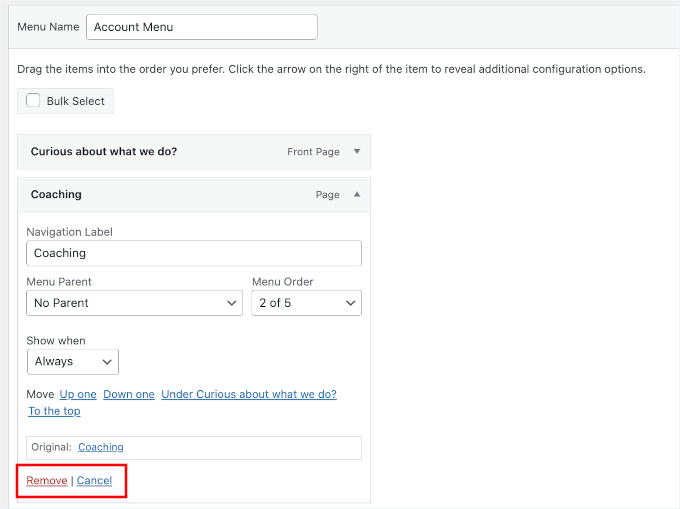Click the Menu Name text field

click(x=202, y=27)
